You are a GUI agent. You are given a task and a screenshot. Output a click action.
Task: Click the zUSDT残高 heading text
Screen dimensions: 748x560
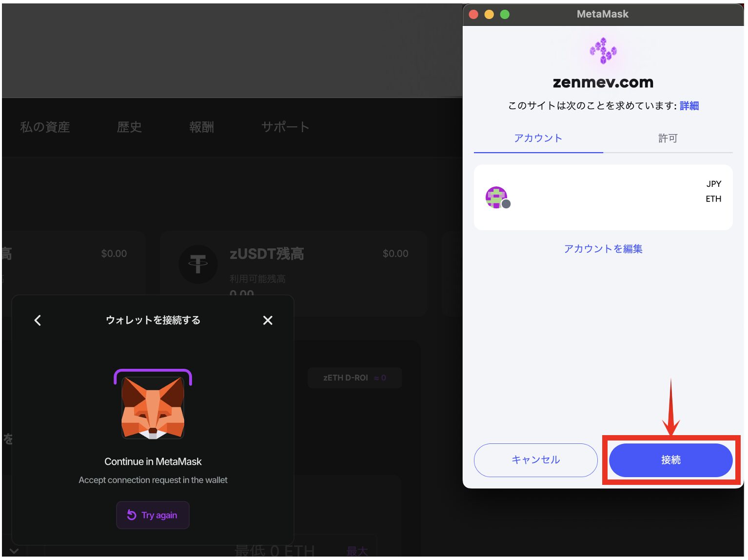coord(267,254)
